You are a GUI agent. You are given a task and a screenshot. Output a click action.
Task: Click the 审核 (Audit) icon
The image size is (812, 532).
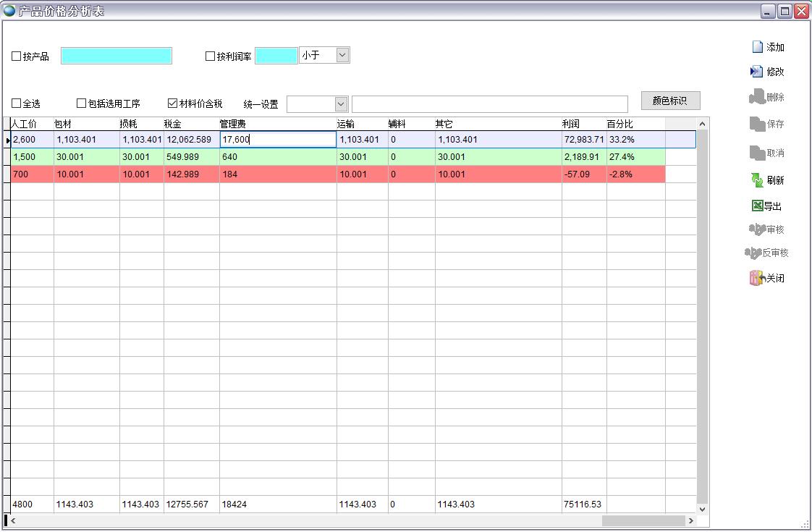[757, 229]
